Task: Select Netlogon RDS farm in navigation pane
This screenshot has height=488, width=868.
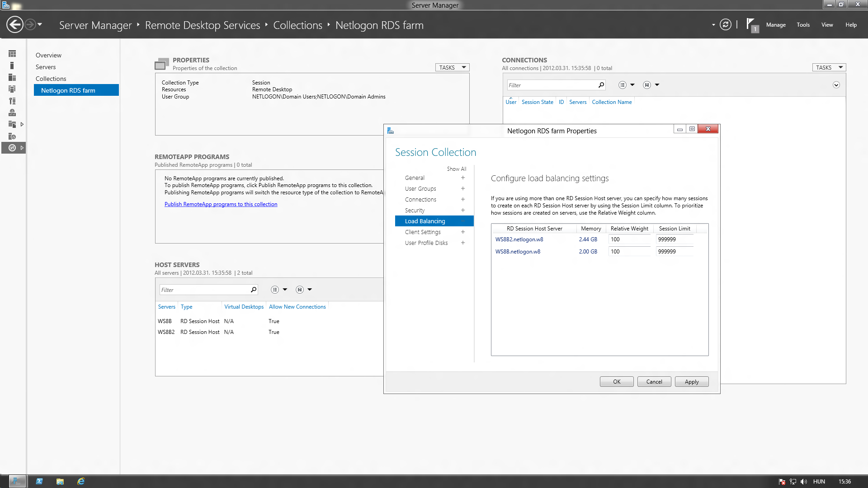Action: click(76, 90)
